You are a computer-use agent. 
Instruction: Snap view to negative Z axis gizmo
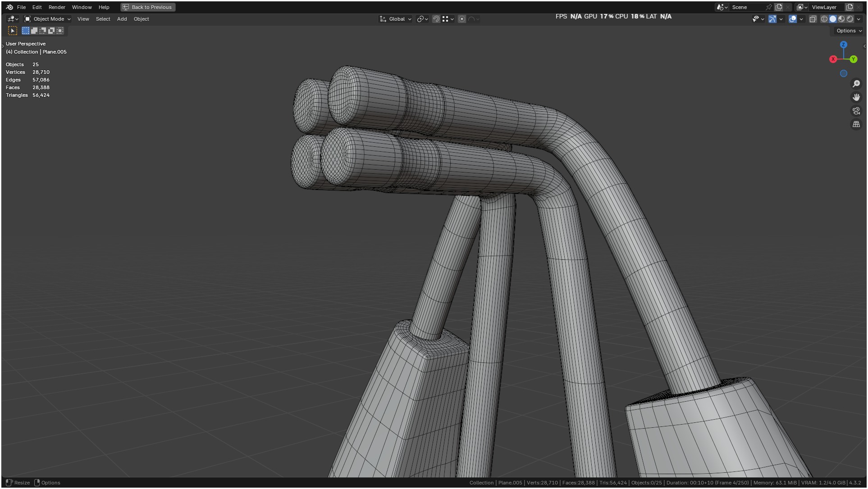pyautogui.click(x=844, y=73)
